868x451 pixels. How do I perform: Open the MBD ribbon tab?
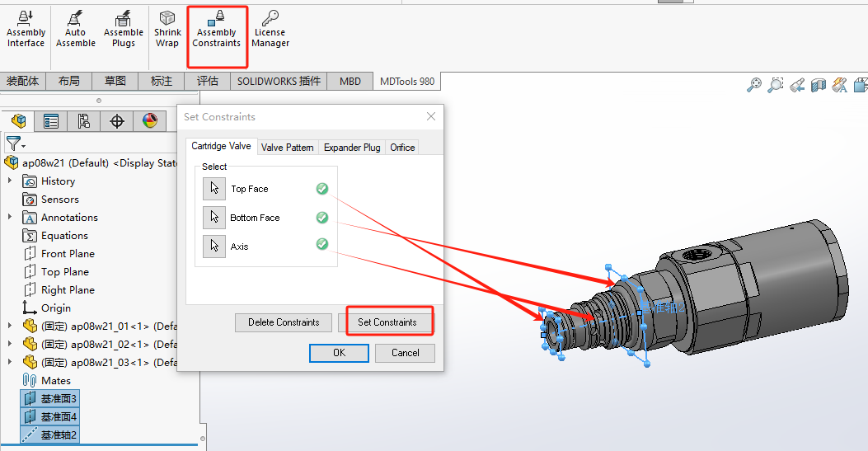click(x=350, y=81)
